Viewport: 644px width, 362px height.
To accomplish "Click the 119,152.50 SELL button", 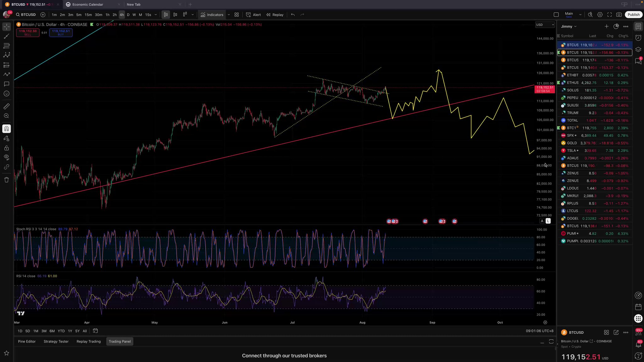I will coord(28,32).
